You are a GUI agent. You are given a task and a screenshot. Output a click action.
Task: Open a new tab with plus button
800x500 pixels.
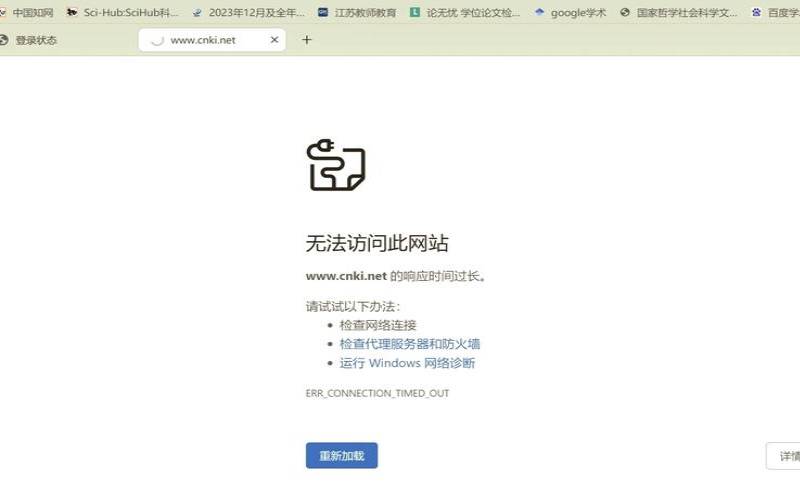click(x=307, y=40)
